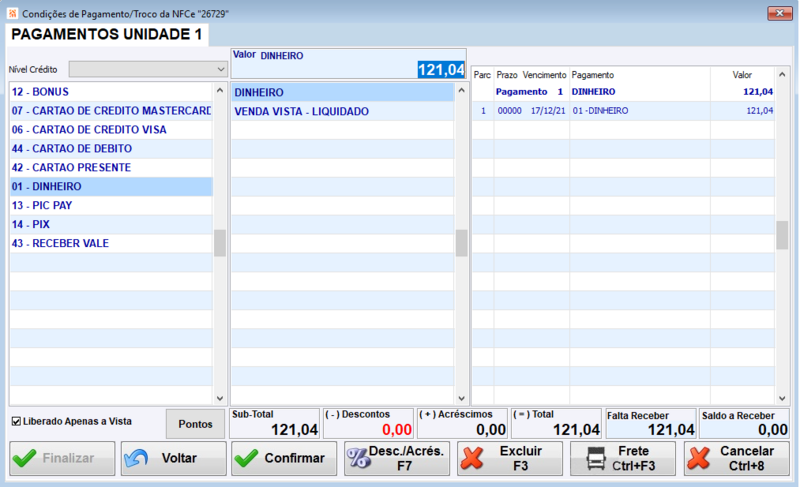Screen dimensions: 800x487
Task: Select 06 - CARTAO DE CREDITO VISA
Action: pyautogui.click(x=111, y=130)
